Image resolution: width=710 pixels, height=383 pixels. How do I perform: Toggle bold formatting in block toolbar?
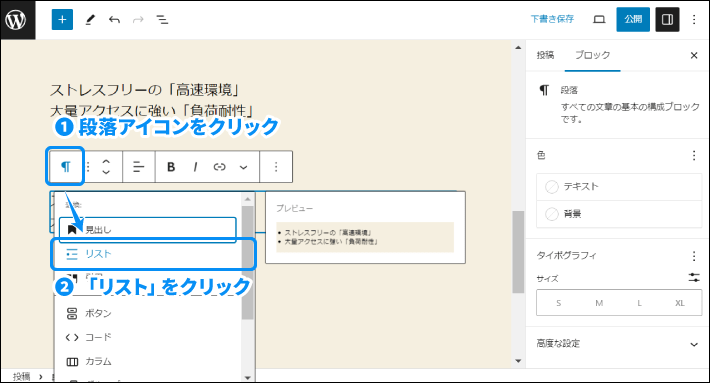coord(171,167)
